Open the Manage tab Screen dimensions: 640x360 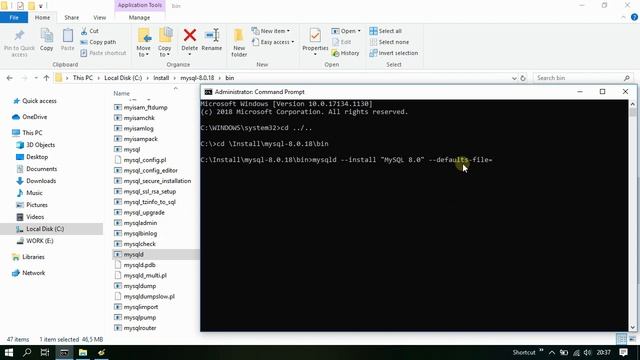click(x=140, y=18)
